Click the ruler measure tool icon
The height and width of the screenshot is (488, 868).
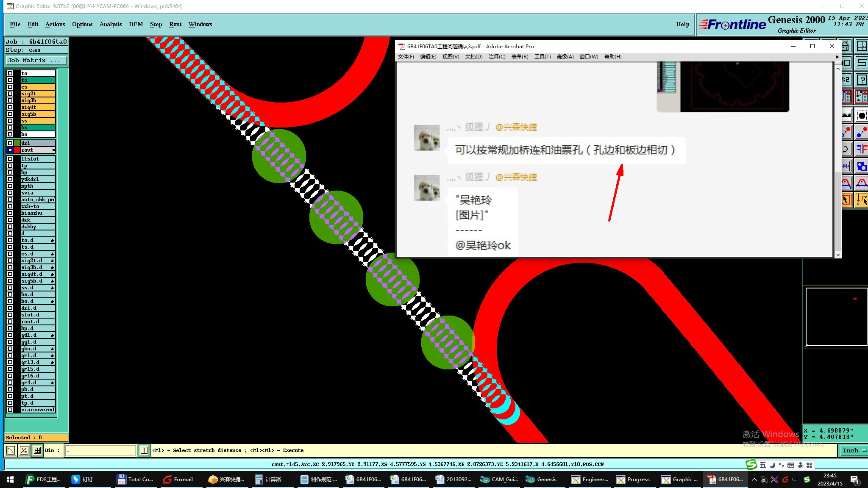(x=846, y=115)
